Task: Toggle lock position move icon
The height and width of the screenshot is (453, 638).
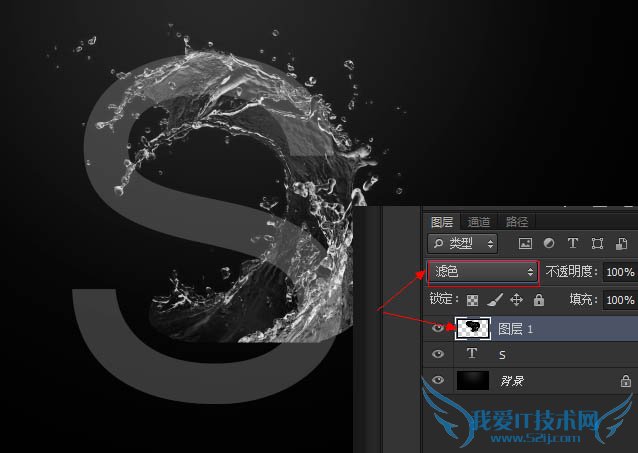Action: 516,300
